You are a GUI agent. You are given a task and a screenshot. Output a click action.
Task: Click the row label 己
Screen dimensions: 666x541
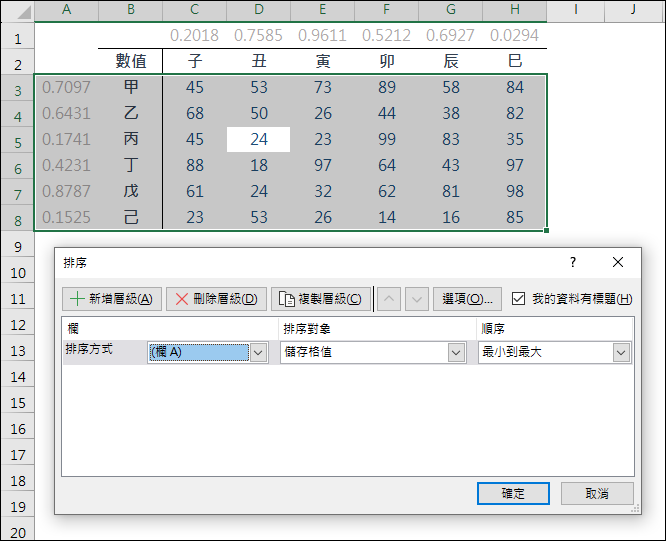pos(131,217)
